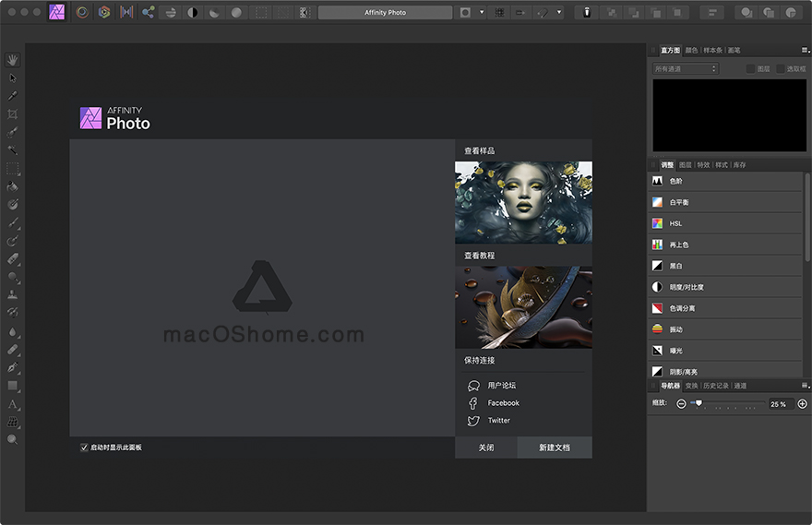Switch to Tone Mapping Persona icon
This screenshot has height=525, width=812.
click(126, 12)
